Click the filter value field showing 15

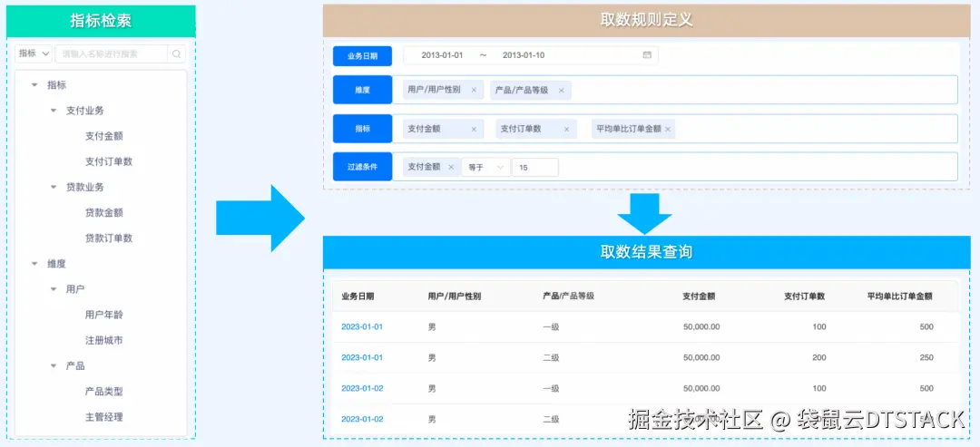coord(535,168)
